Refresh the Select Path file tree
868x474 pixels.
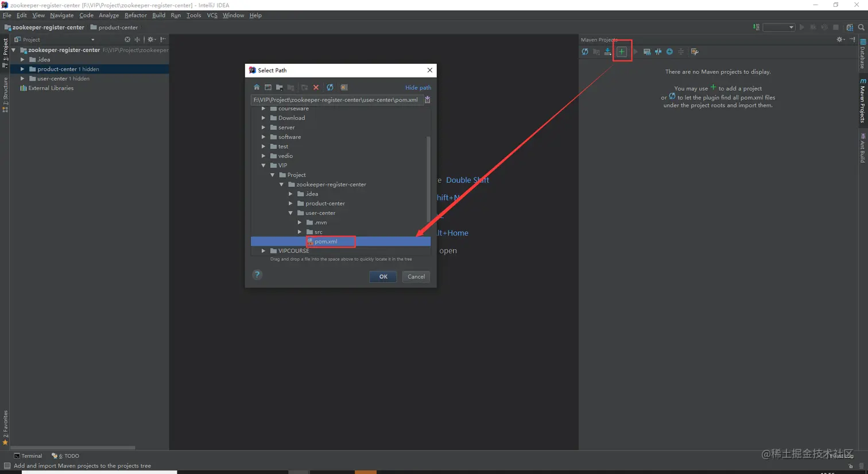pyautogui.click(x=330, y=87)
